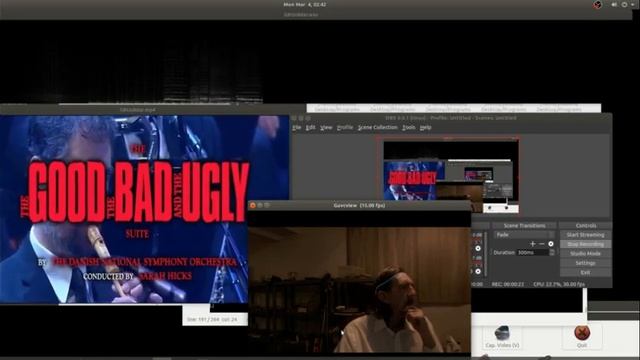Screen dimensions: 640x360
Task: Click the OBS window title bar
Action: pyautogui.click(x=451, y=118)
